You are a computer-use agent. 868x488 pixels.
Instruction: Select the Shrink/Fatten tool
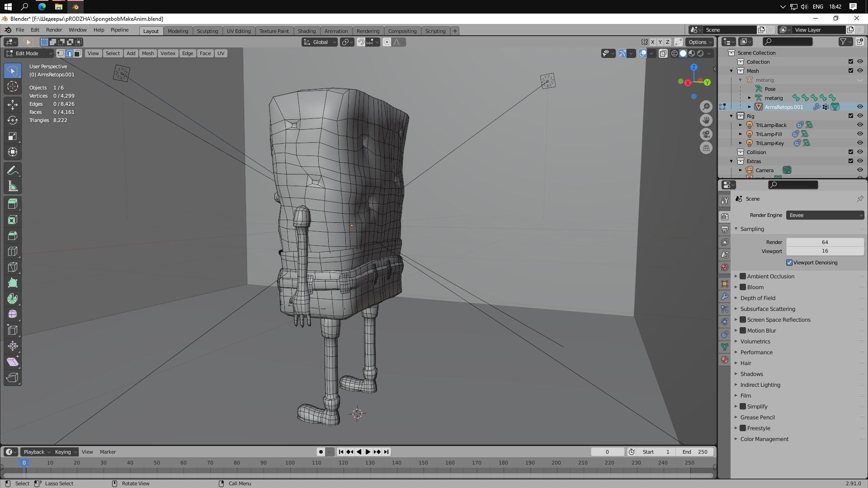13,346
